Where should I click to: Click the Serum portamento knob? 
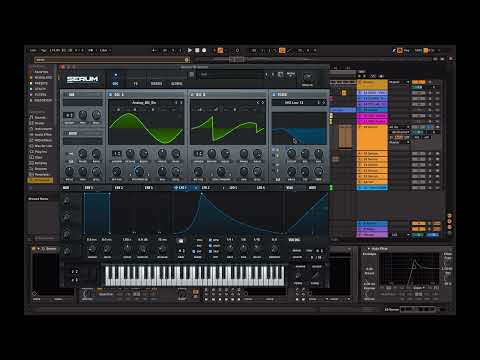[x=298, y=275]
